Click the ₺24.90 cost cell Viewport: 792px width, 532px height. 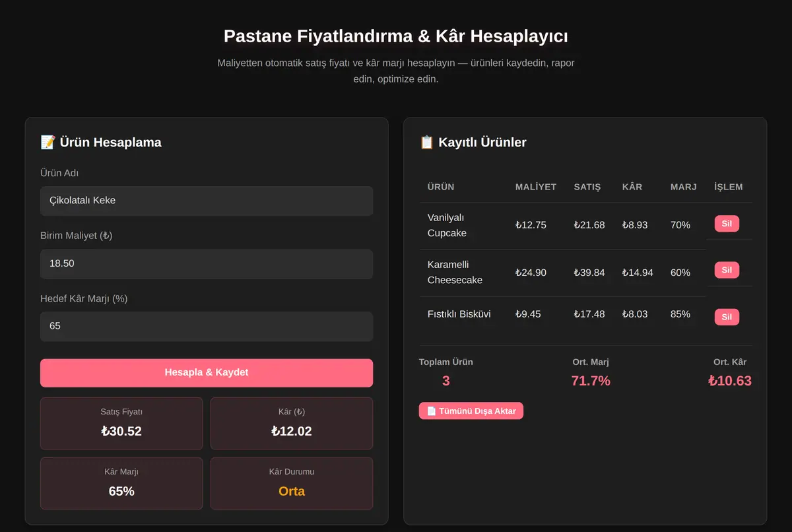tap(531, 273)
